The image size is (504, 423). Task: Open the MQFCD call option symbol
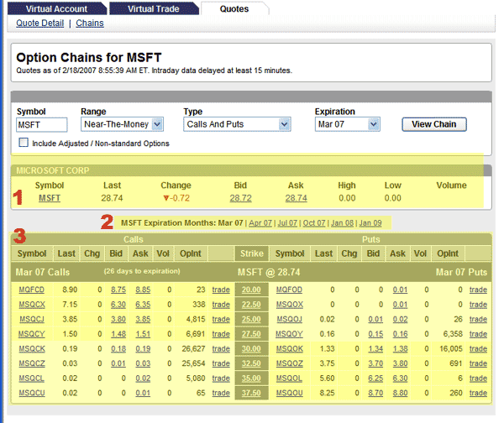tap(31, 290)
